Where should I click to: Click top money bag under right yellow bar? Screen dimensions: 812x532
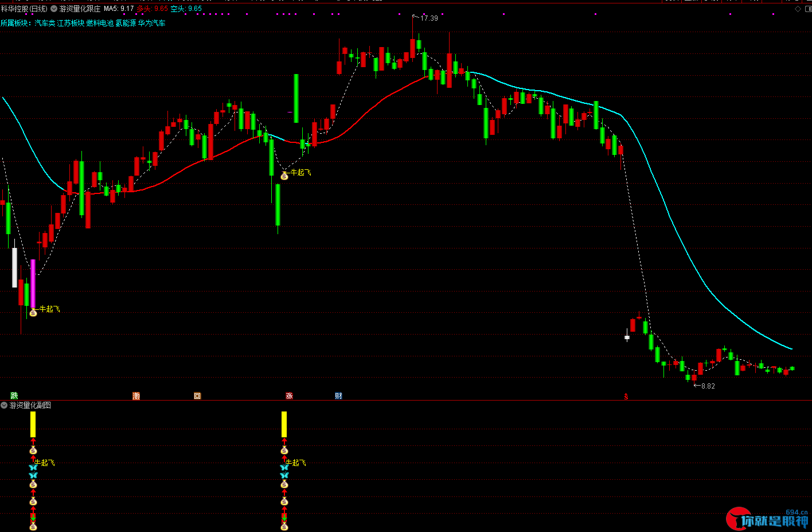(284, 451)
